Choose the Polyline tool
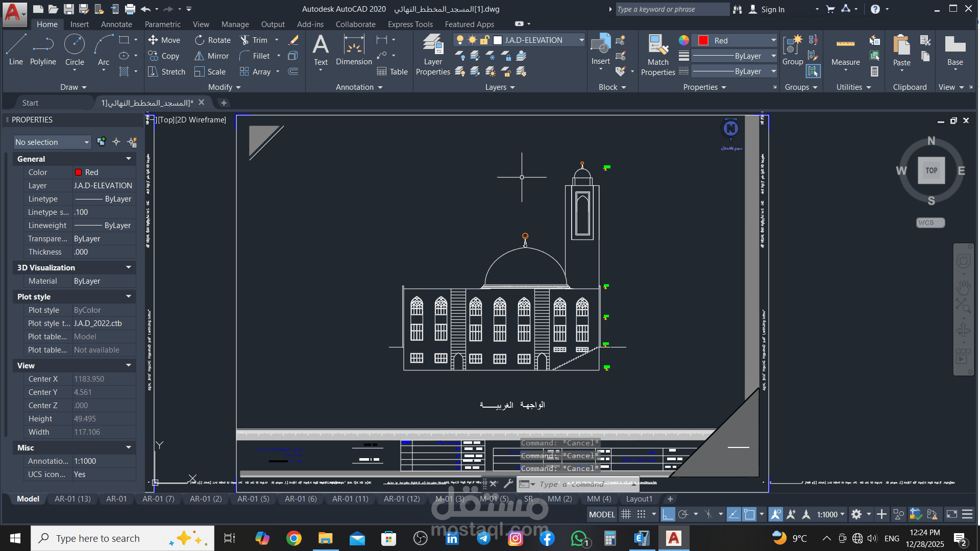This screenshot has width=980, height=551. tap(43, 50)
